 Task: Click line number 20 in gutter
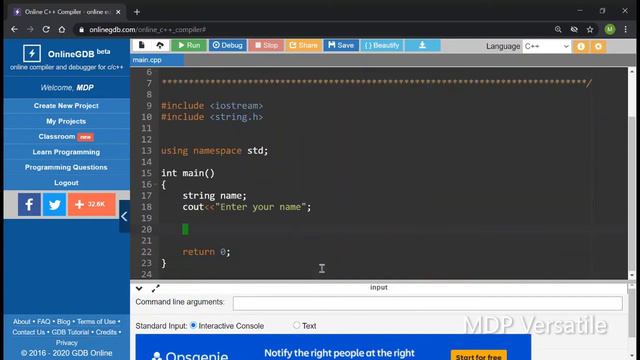pyautogui.click(x=147, y=229)
